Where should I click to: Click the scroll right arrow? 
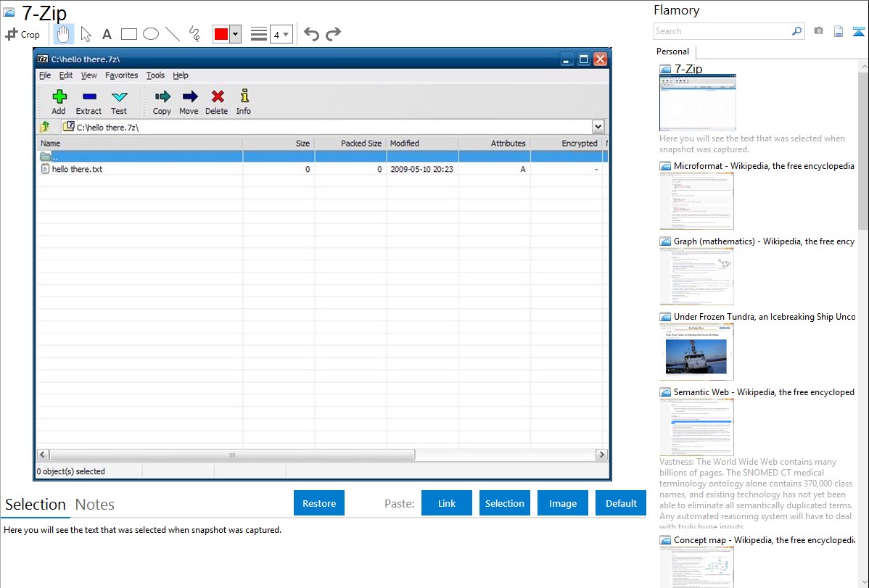[x=601, y=455]
